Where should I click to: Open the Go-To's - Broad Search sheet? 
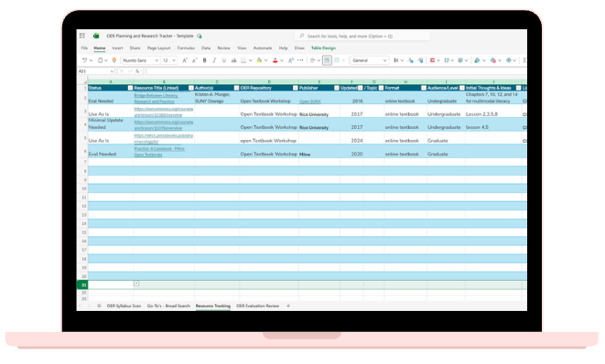168,305
